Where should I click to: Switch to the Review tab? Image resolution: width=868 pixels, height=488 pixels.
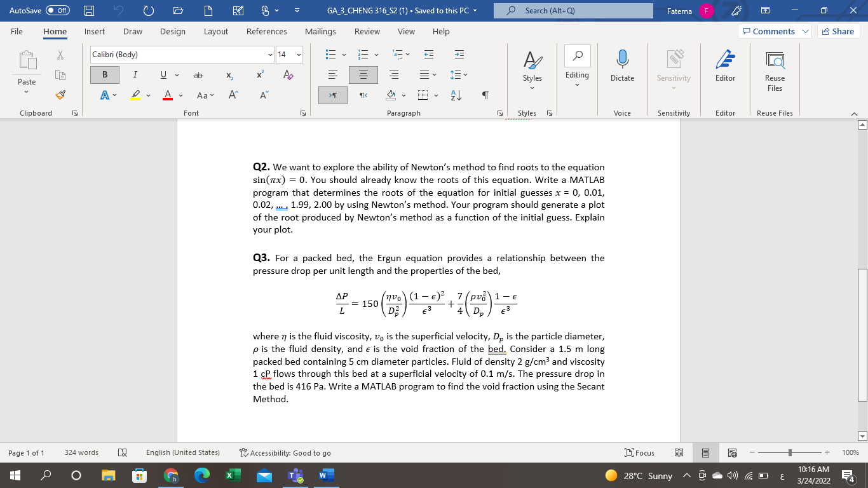[367, 31]
